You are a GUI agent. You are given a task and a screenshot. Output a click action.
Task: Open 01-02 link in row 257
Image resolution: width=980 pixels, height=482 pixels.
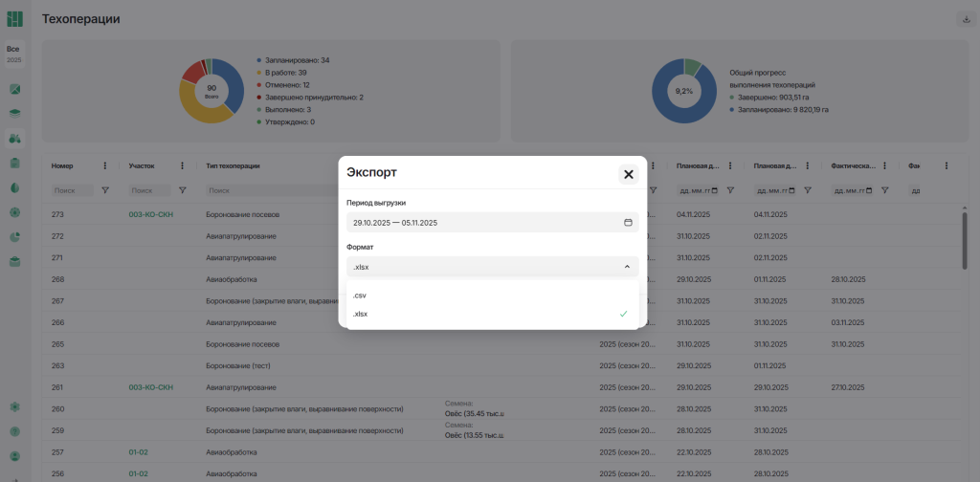click(138, 451)
